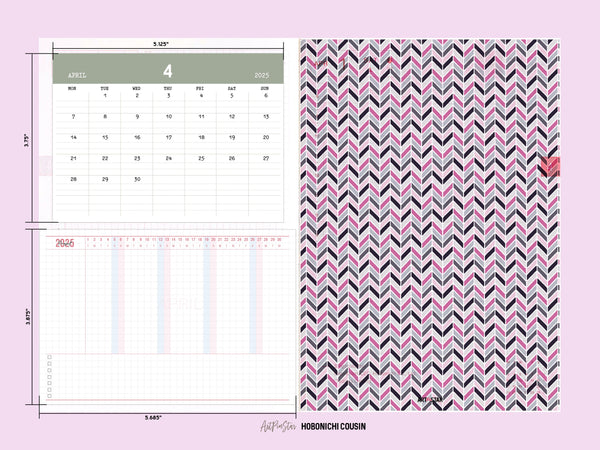600x450 pixels.
Task: Select April 1 on the calendar
Action: point(104,96)
